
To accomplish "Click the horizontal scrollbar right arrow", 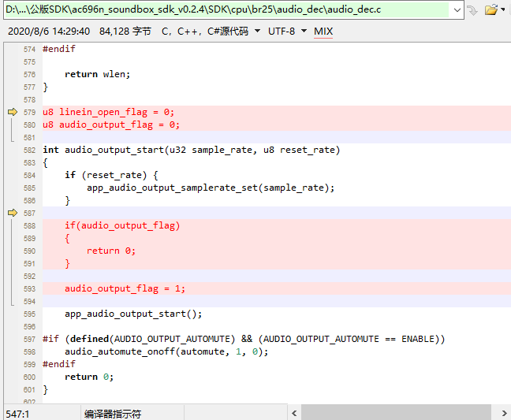I will 504,414.
